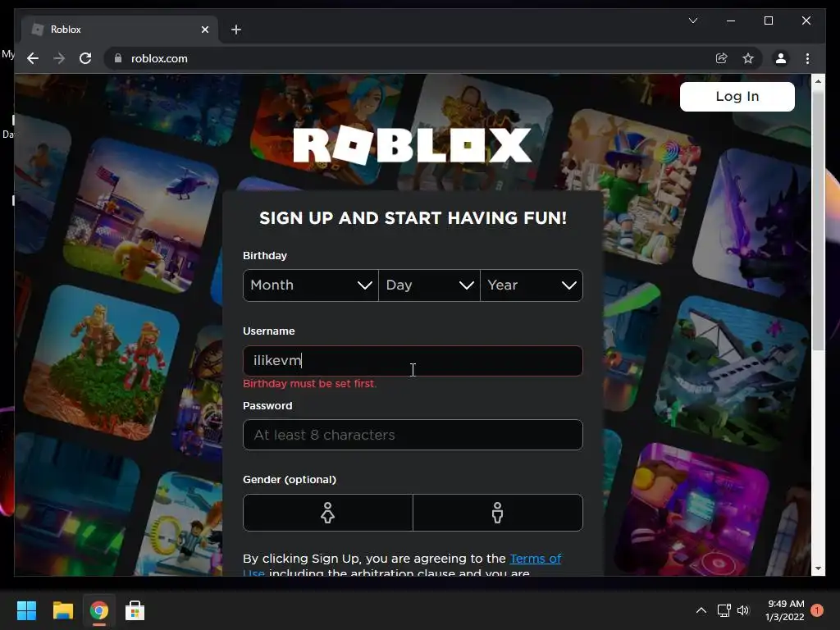
Task: Open the Year birthday dropdown
Action: point(532,285)
